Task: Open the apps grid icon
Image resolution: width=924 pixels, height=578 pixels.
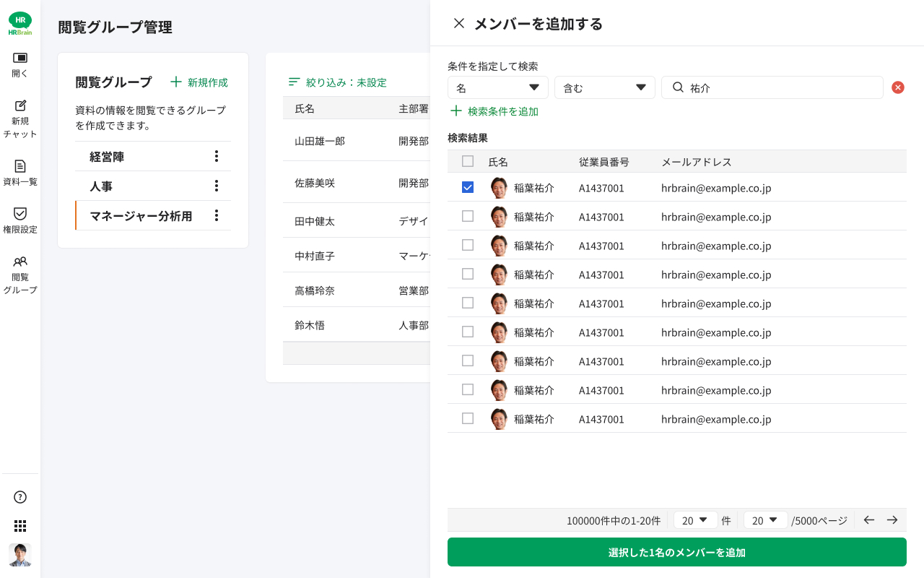Action: pyautogui.click(x=20, y=526)
